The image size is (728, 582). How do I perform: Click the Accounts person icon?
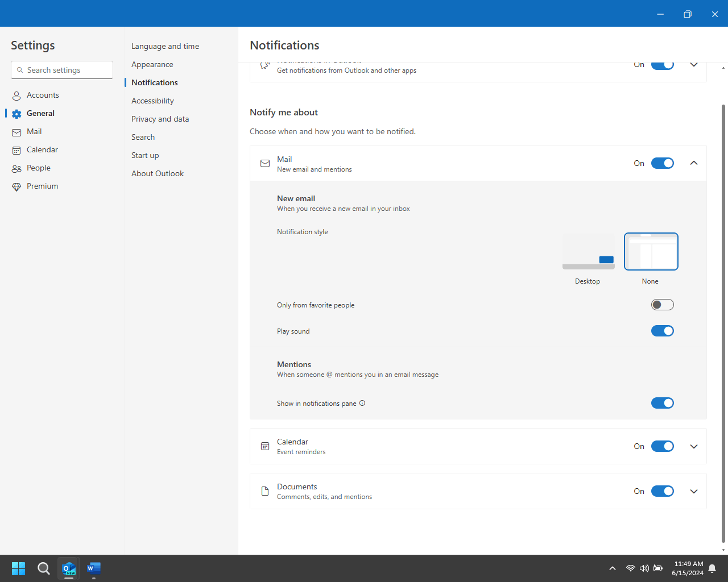click(x=16, y=95)
